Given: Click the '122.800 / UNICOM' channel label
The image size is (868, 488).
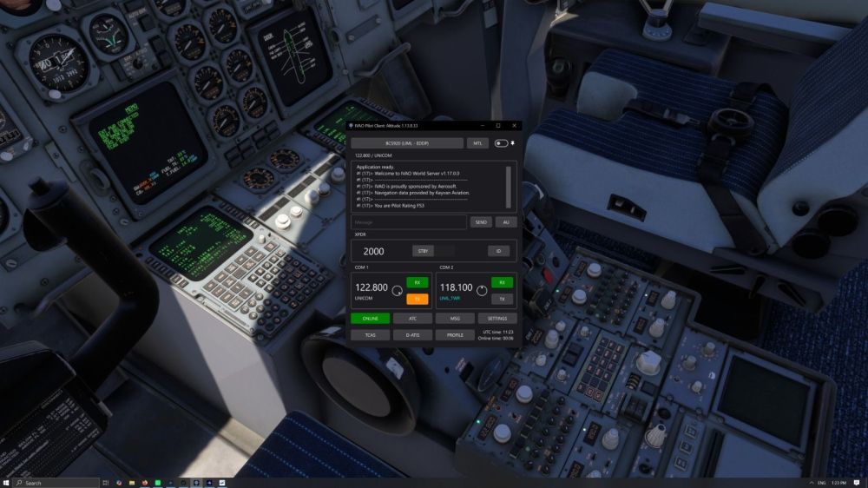Looking at the screenshot, I should (x=373, y=155).
